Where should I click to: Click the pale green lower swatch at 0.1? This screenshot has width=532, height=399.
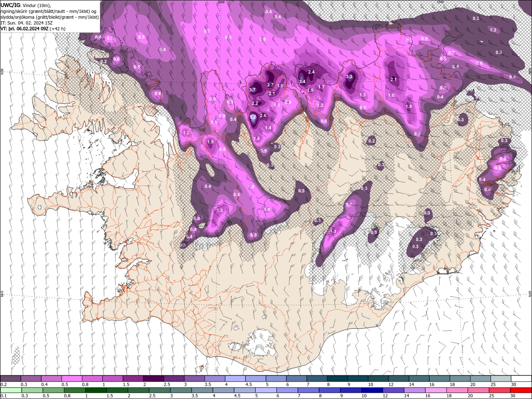(11, 390)
